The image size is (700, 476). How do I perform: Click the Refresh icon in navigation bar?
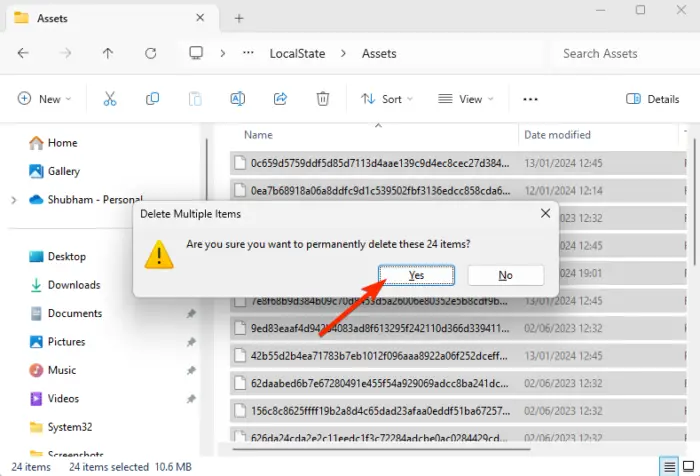pos(150,54)
